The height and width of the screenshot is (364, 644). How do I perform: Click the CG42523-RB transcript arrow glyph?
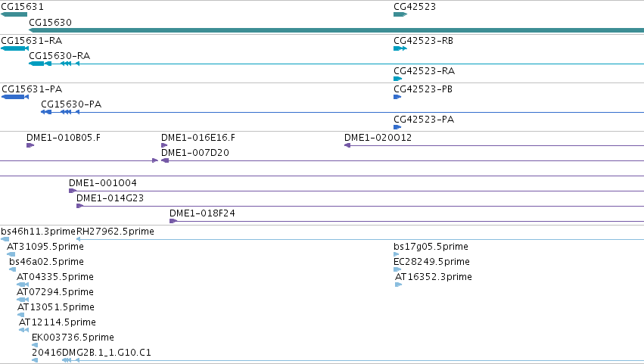click(400, 48)
